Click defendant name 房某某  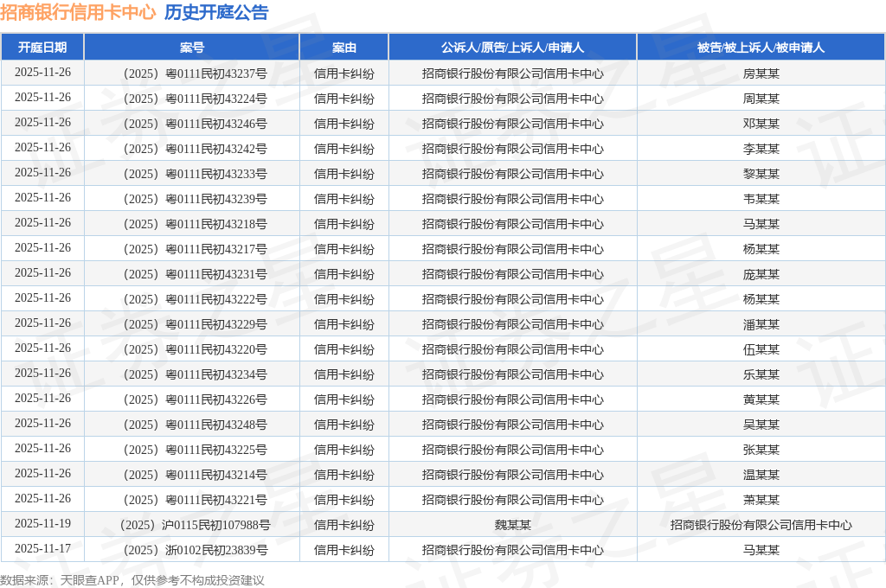tap(761, 73)
